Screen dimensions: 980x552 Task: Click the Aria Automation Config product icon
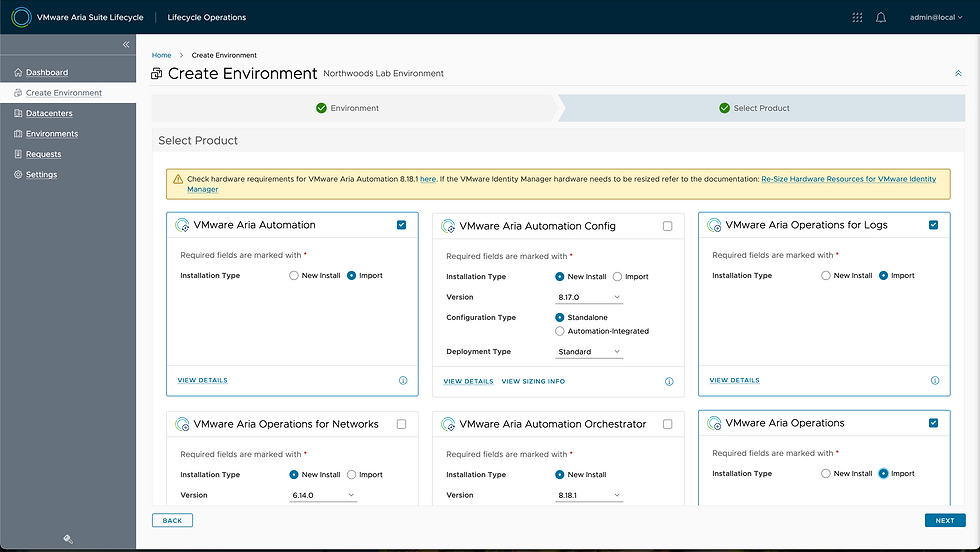pos(448,226)
